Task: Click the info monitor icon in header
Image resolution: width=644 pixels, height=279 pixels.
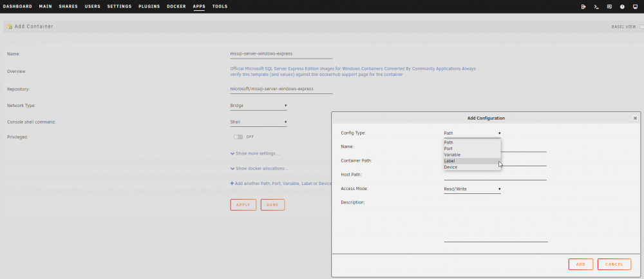Action: click(x=635, y=6)
